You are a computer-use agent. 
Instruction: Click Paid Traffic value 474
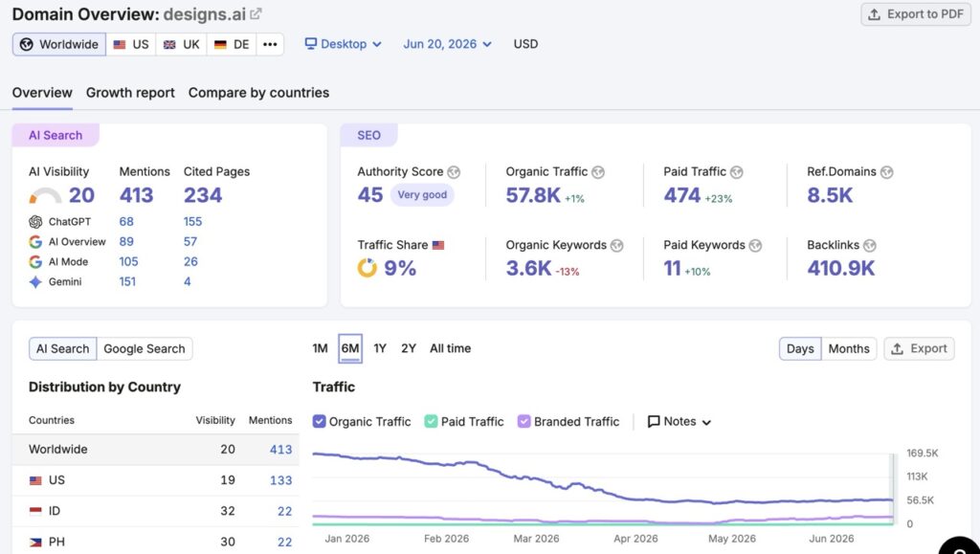point(681,195)
